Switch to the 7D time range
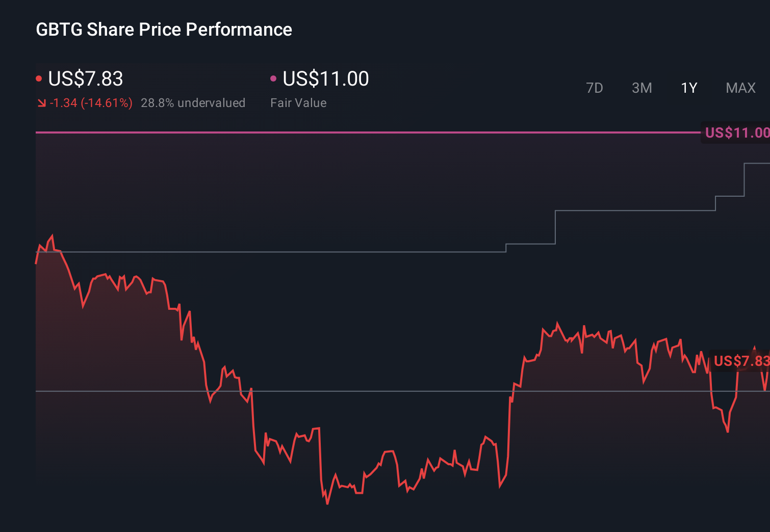This screenshot has width=770, height=532. 595,88
